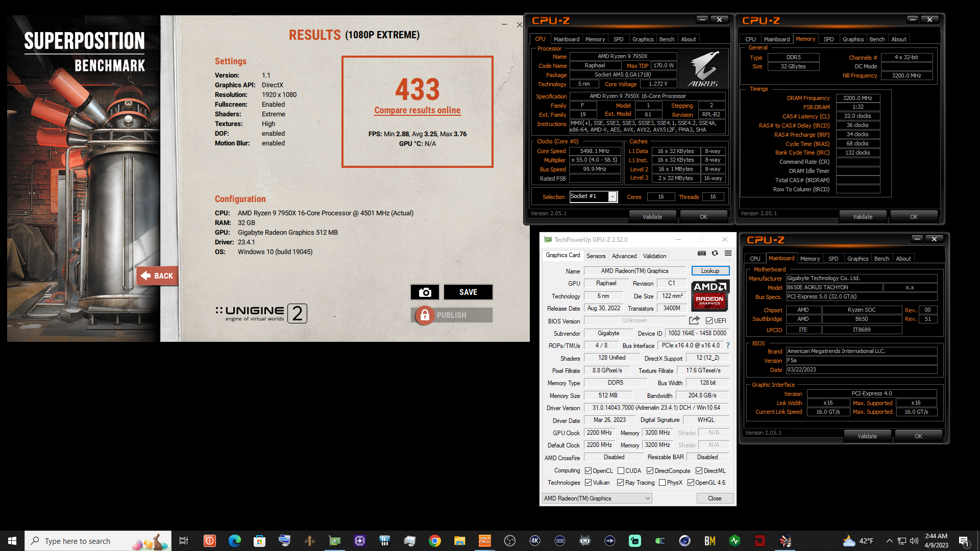Toggle the DirectCompute checkbox

coord(650,470)
